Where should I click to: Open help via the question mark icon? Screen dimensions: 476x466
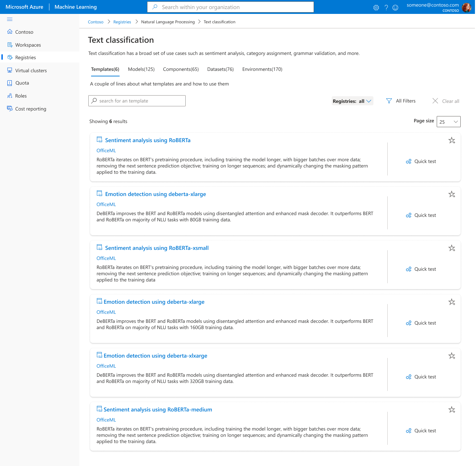[386, 8]
